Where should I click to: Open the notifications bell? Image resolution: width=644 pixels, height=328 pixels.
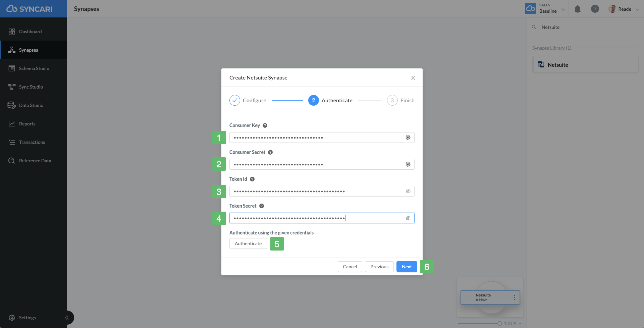(x=578, y=9)
